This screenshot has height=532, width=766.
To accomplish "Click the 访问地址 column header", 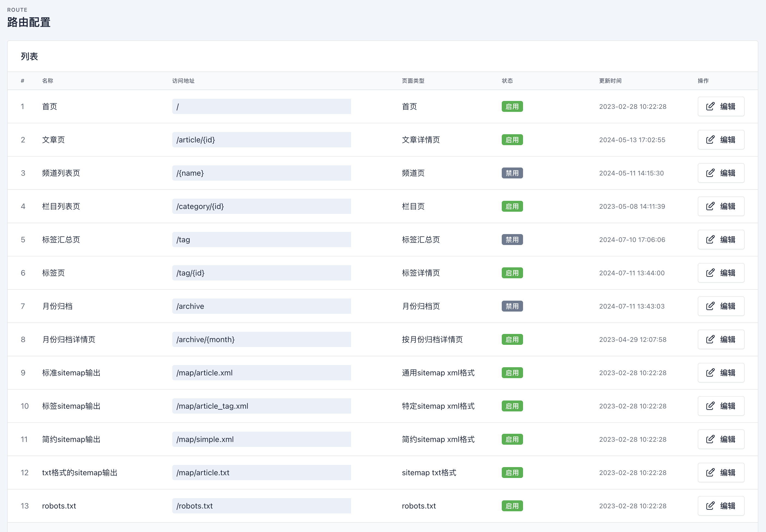I will (x=183, y=81).
